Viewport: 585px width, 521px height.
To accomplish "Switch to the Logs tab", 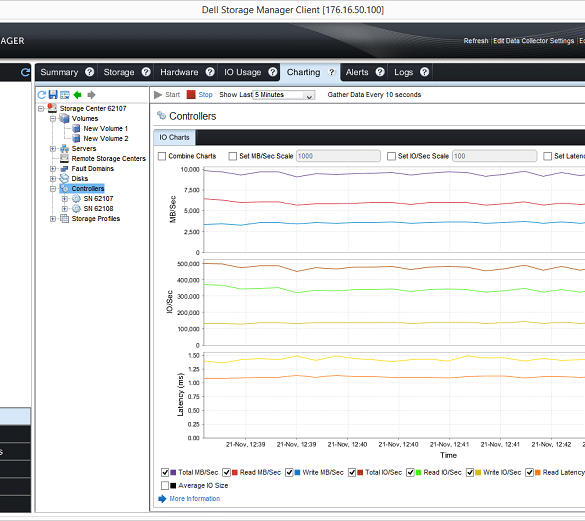I will (x=404, y=72).
